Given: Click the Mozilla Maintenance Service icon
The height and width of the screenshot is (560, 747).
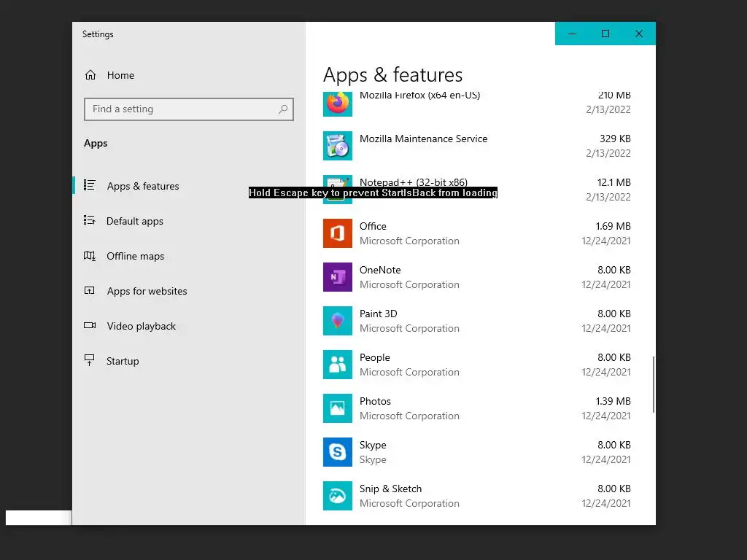Looking at the screenshot, I should tap(337, 146).
